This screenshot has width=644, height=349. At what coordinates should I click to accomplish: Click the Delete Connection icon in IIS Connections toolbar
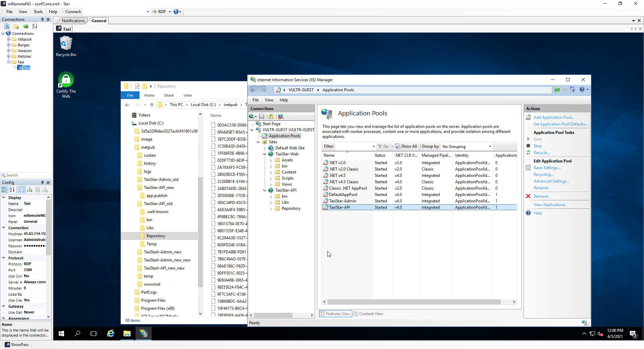tap(281, 116)
